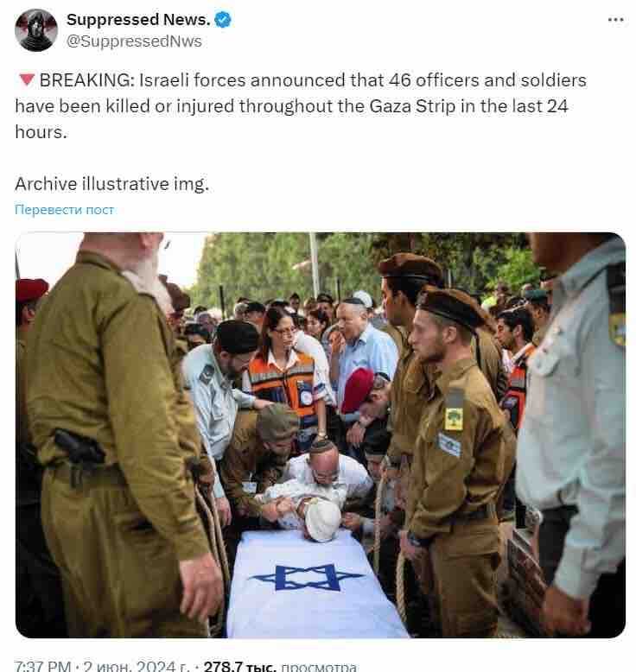
Task: Click the "Archive illustrative img." text line
Action: point(112,184)
